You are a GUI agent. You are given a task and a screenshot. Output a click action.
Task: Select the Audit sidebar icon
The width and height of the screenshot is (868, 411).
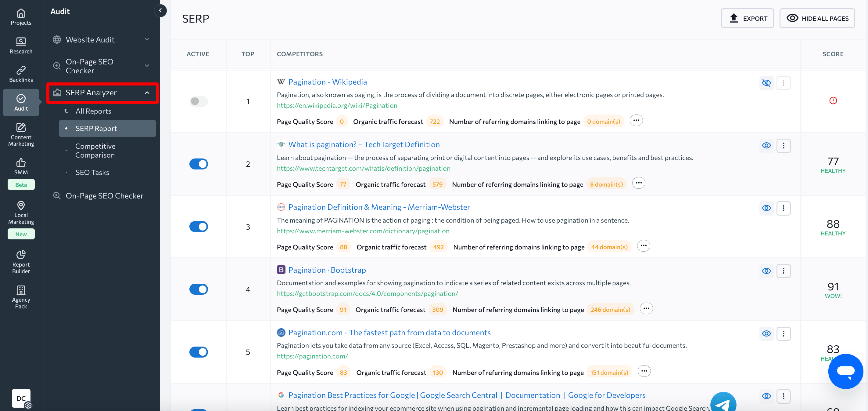[x=21, y=103]
